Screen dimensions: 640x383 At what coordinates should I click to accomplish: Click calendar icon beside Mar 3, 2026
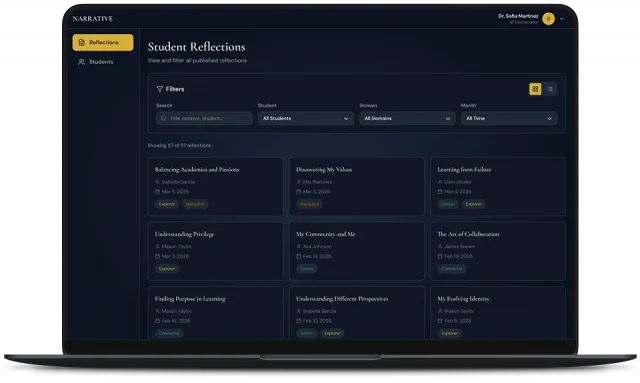tap(157, 256)
